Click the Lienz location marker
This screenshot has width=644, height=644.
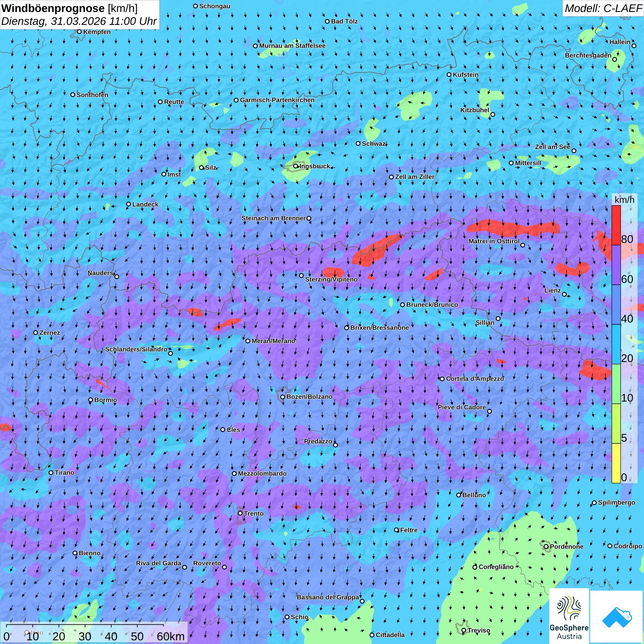564,294
